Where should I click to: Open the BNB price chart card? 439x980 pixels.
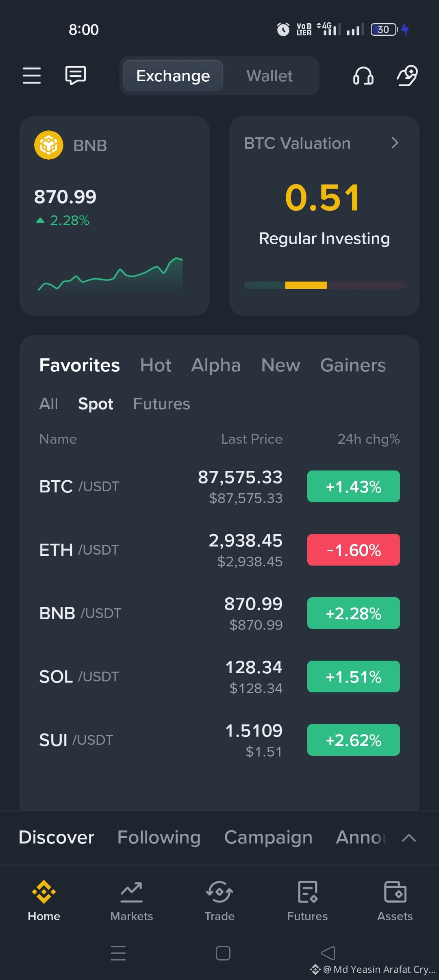pyautogui.click(x=115, y=216)
